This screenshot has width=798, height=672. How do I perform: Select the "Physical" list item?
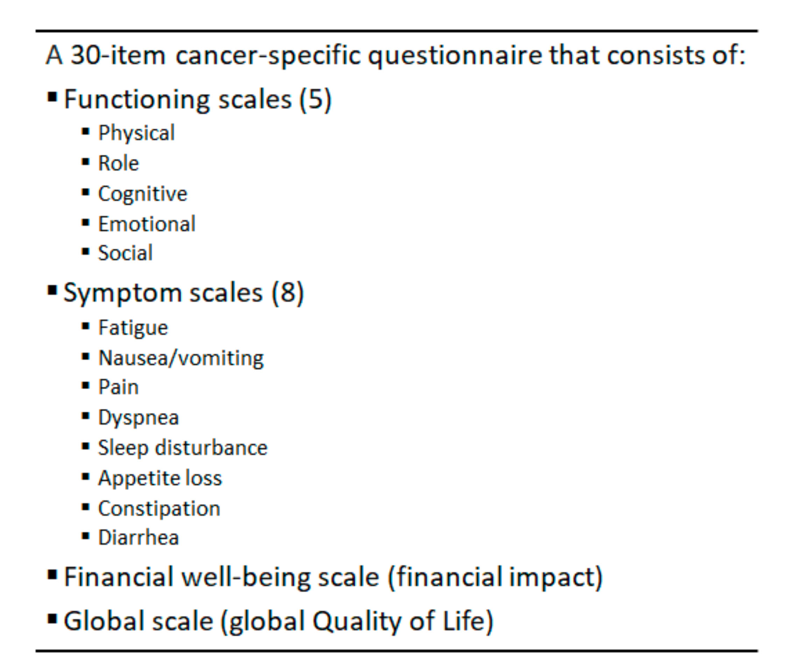(x=136, y=133)
